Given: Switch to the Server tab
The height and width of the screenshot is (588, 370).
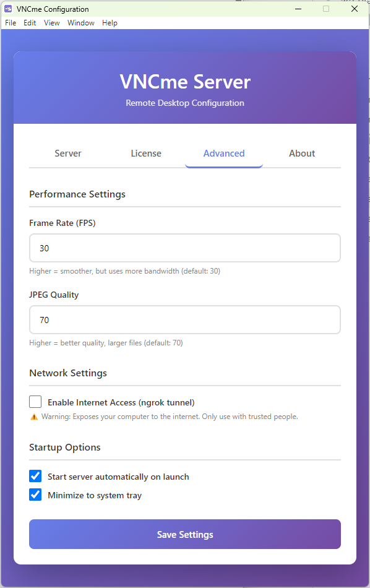Looking at the screenshot, I should [x=68, y=153].
